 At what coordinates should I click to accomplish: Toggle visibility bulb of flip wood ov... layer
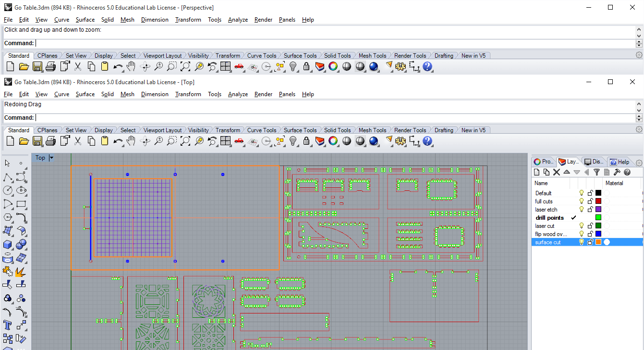[x=582, y=234]
